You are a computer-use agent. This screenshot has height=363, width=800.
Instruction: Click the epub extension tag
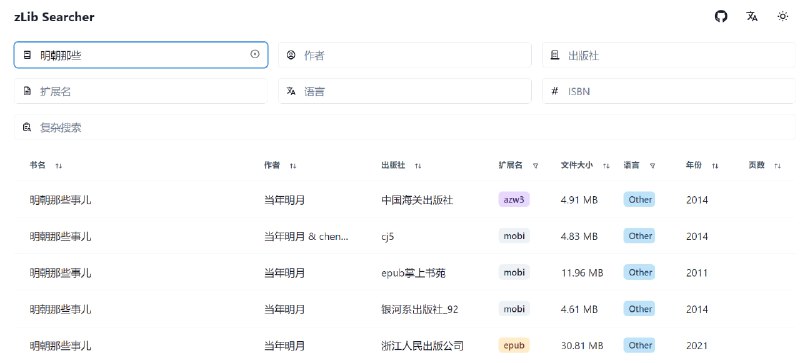coord(514,345)
